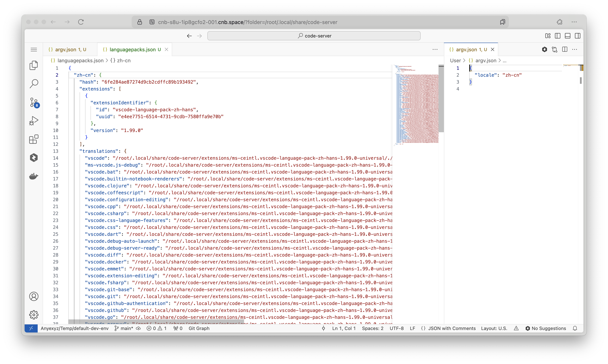608x364 pixels.
Task: Toggle Primary Side Bar visibility
Action: click(557, 36)
